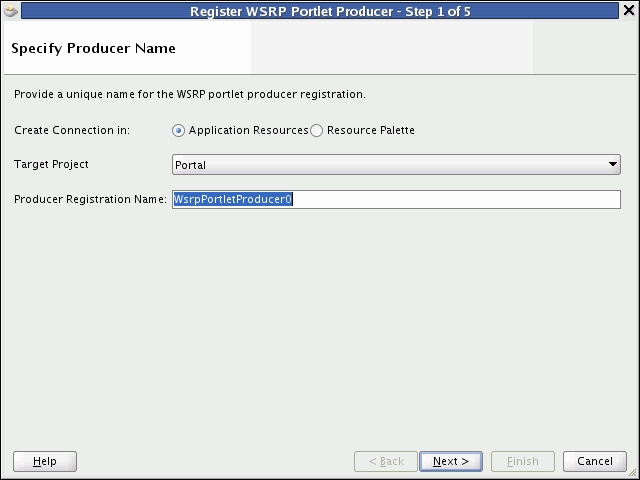This screenshot has width=640, height=480.
Task: Click the JDeveloper cup icon in title bar
Action: click(x=11, y=11)
